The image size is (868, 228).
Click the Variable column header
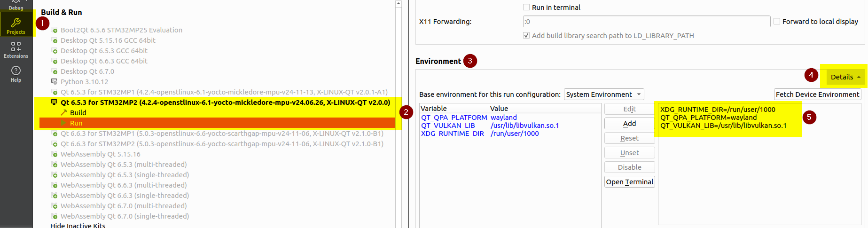pos(454,109)
